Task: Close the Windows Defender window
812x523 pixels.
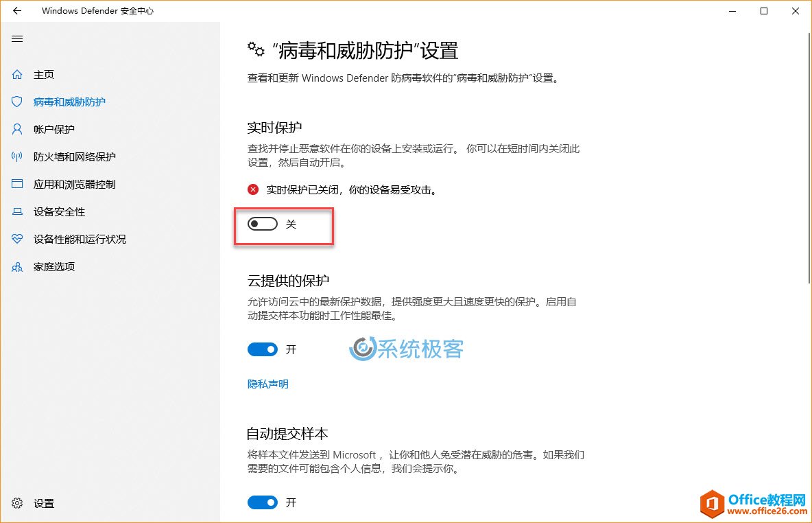Action: pos(796,11)
